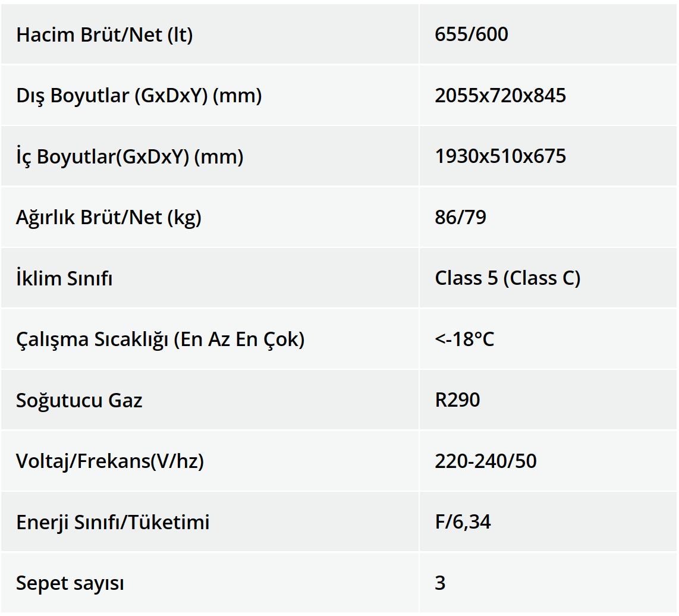This screenshot has height=616, width=679.
Task: Select the basket count value 3
Action: [x=440, y=583]
